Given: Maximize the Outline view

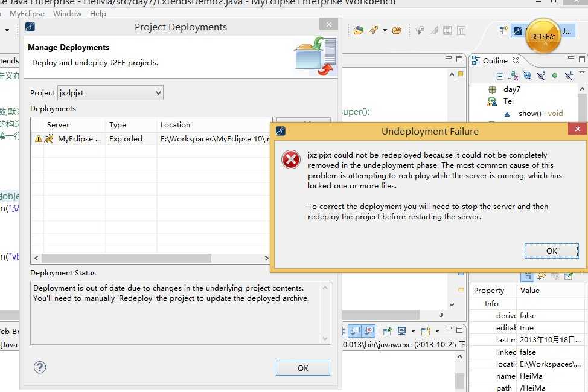Looking at the screenshot, I should 581,59.
